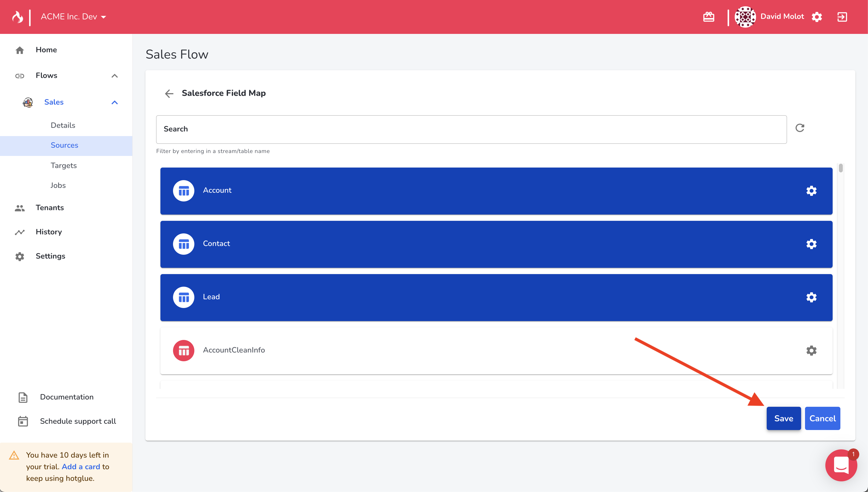Click the History chart icon
Image resolution: width=868 pixels, height=492 pixels.
pos(20,232)
